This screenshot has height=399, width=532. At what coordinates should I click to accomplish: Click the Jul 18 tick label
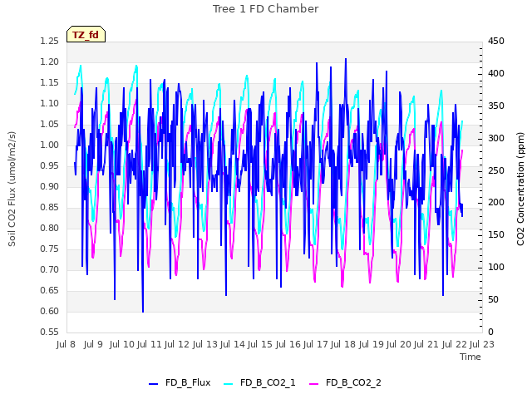point(343,344)
